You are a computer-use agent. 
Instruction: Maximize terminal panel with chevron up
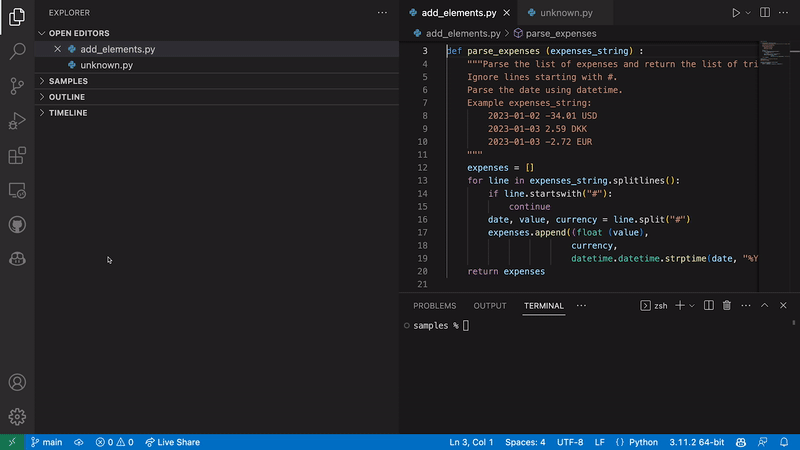pyautogui.click(x=765, y=305)
